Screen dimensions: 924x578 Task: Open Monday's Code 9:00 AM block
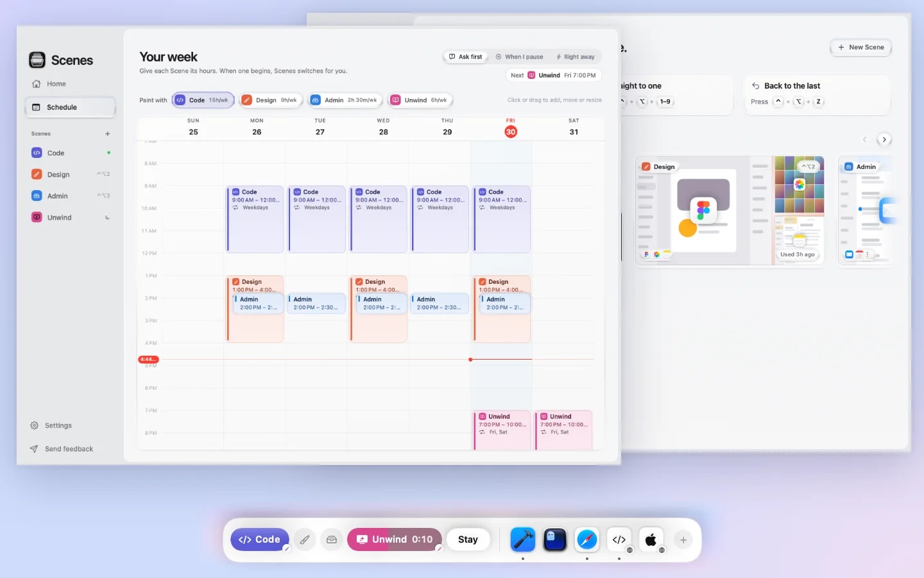pos(255,219)
